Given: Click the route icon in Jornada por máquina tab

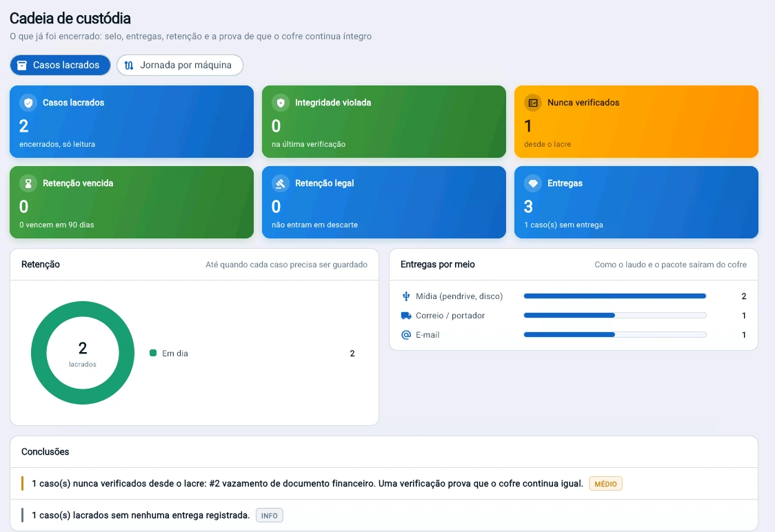Looking at the screenshot, I should click(129, 65).
